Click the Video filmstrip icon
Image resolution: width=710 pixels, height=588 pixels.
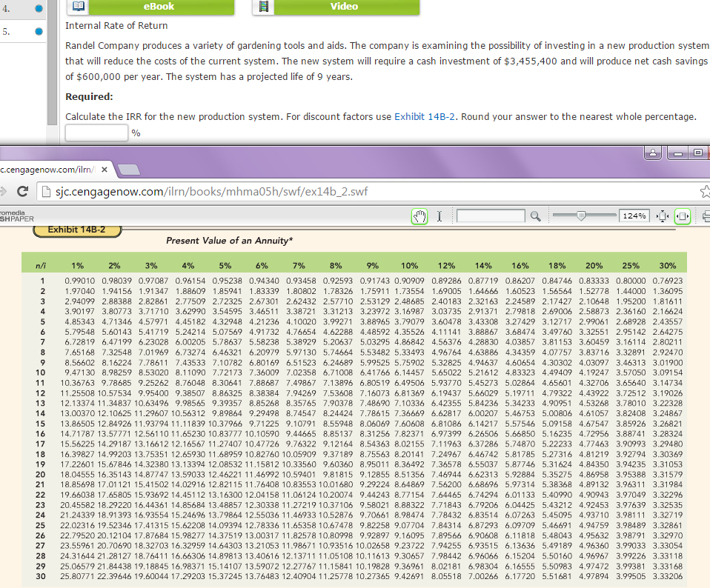click(264, 6)
